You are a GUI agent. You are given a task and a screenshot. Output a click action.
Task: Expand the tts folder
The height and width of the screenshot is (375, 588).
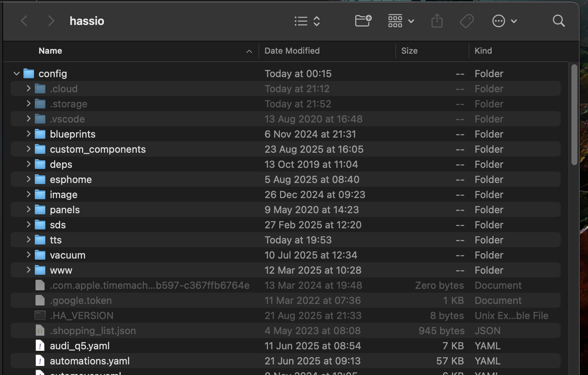pos(28,240)
